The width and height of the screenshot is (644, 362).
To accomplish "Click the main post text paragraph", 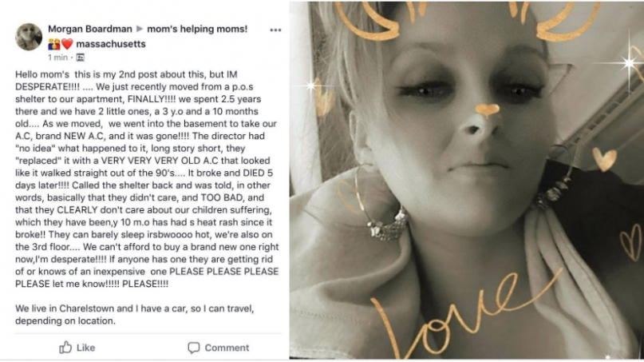I will [x=147, y=182].
